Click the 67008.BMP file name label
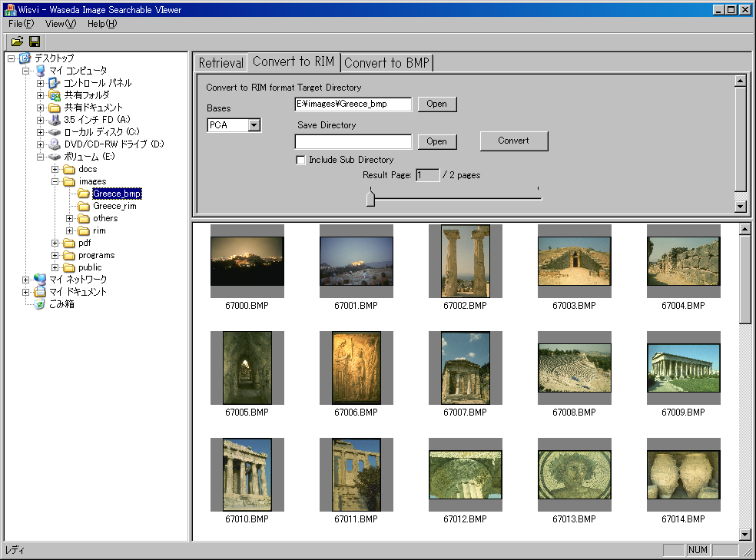The width and height of the screenshot is (756, 560). pos(574,413)
